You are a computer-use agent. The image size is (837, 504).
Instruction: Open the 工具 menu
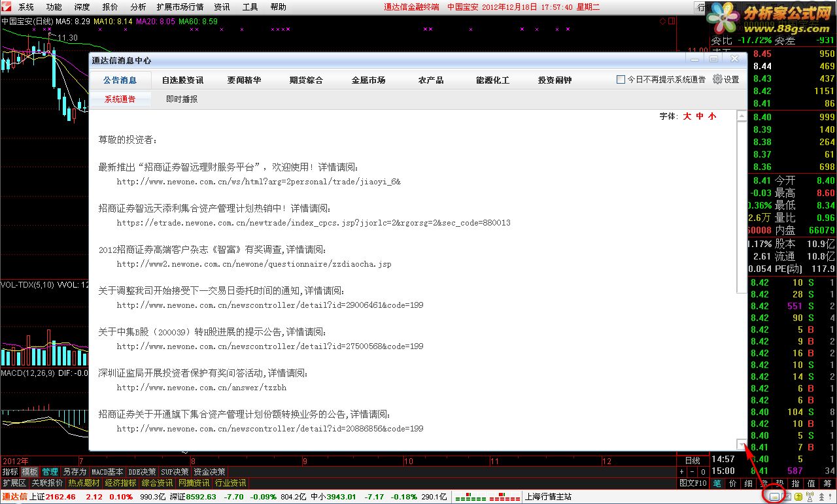(250, 7)
